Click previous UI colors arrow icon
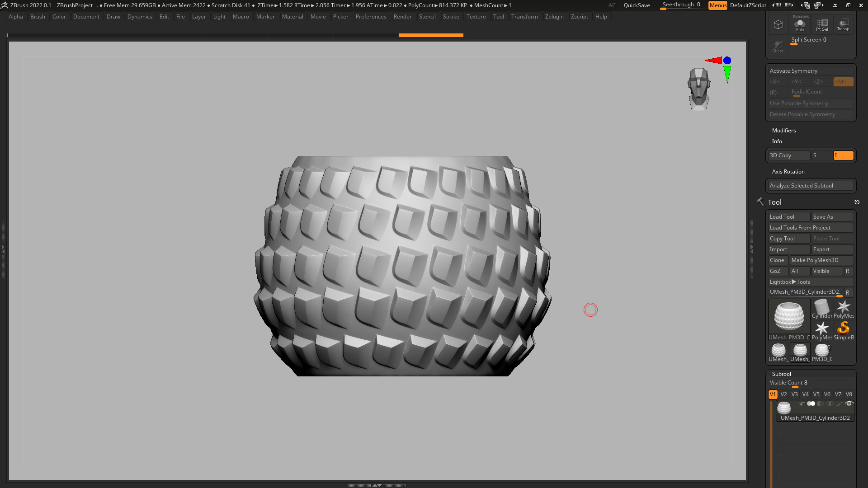868x488 pixels. 776,5
